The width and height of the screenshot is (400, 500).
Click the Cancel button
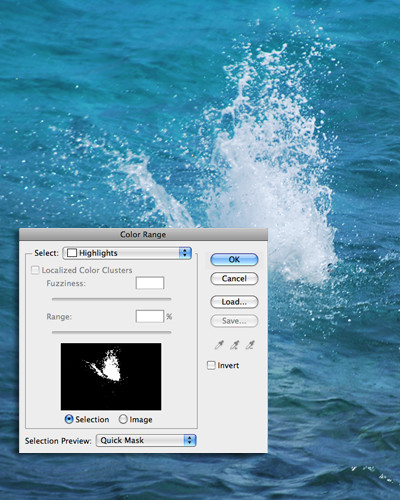(234, 279)
